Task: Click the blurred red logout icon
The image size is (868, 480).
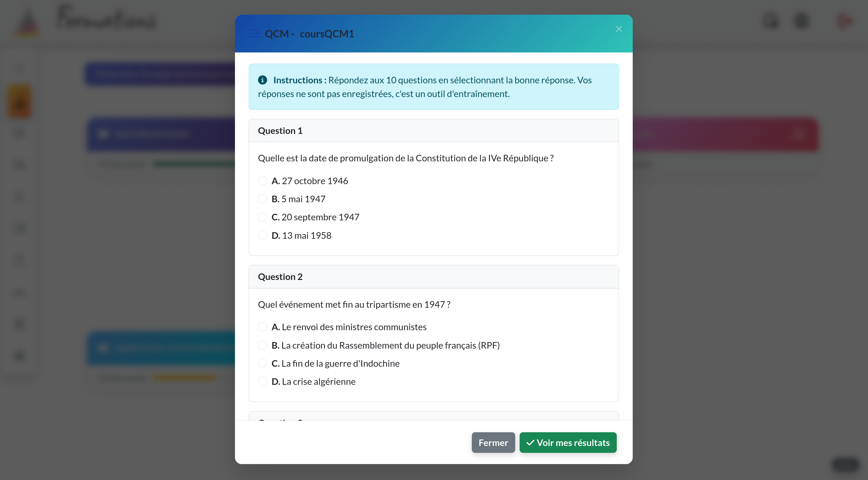Action: tap(845, 21)
